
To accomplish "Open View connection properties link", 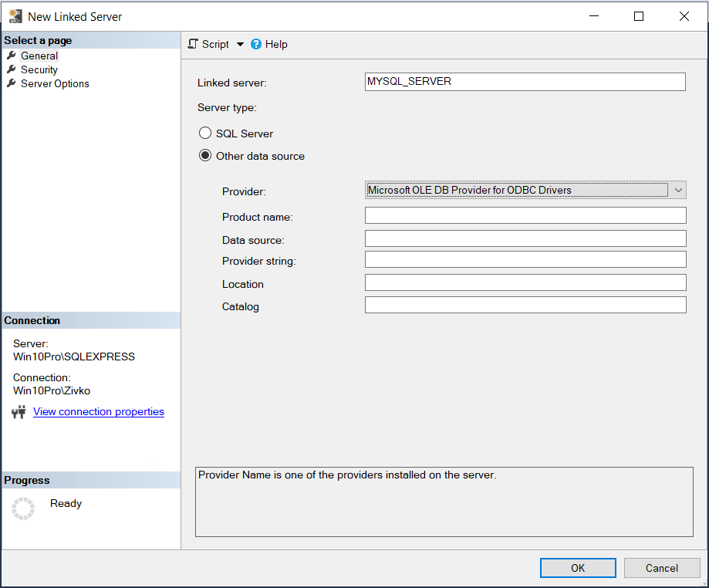I will coord(98,411).
